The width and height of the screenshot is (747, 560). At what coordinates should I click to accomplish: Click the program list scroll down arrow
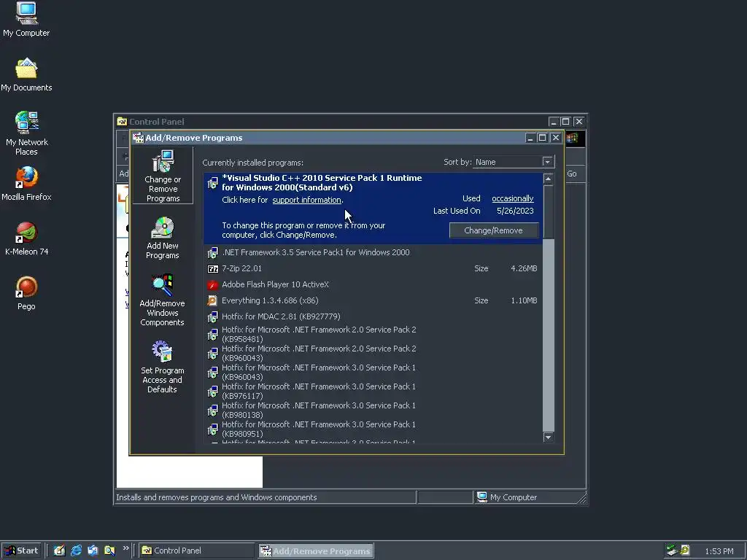pos(549,437)
